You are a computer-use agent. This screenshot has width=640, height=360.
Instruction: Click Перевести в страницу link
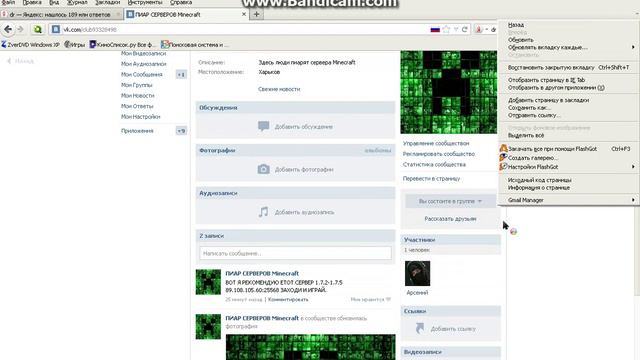pos(431,178)
